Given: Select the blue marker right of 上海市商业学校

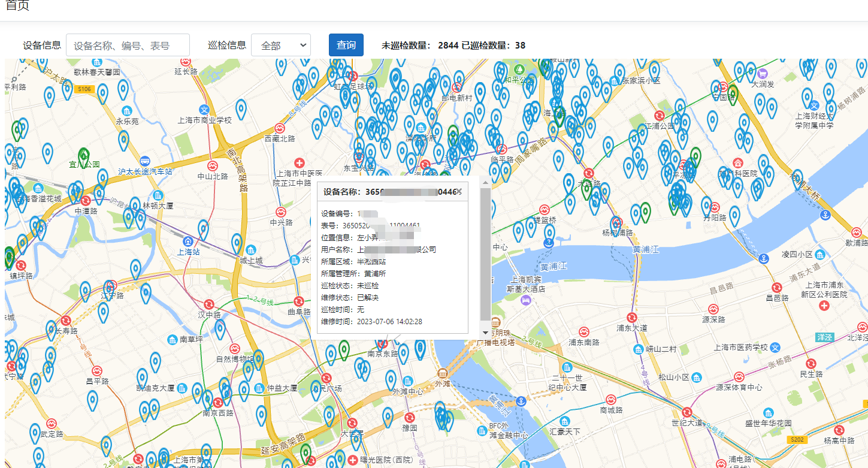Looking at the screenshot, I should point(241,110).
